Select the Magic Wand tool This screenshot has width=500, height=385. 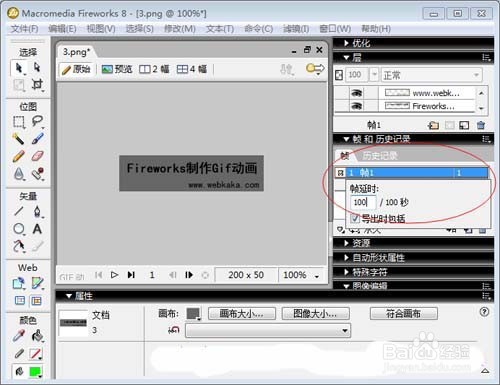19,139
